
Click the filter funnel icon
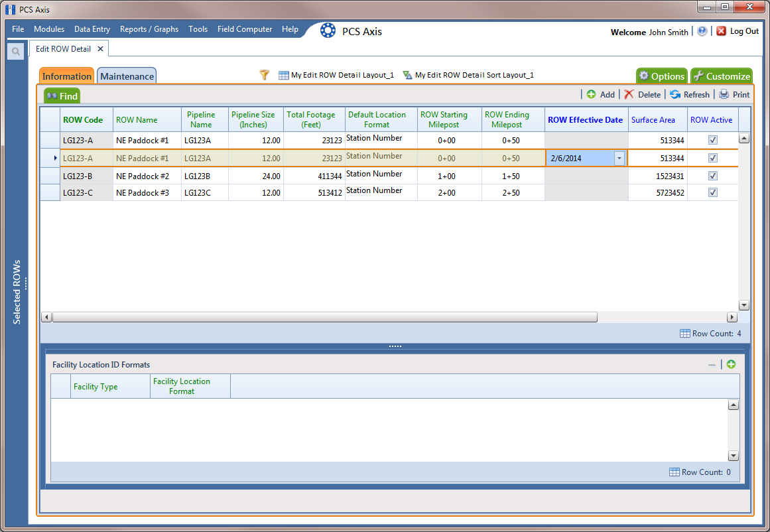tap(264, 75)
